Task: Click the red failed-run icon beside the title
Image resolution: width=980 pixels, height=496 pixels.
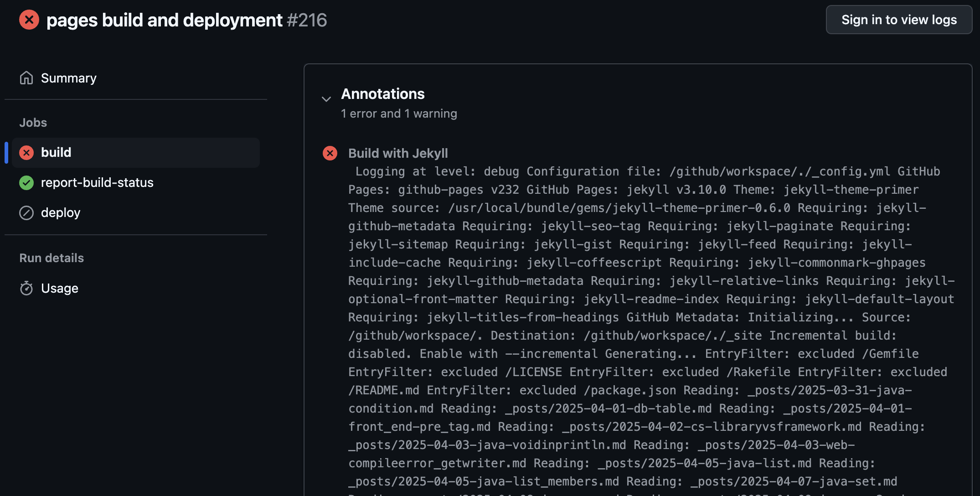Action: pos(29,20)
